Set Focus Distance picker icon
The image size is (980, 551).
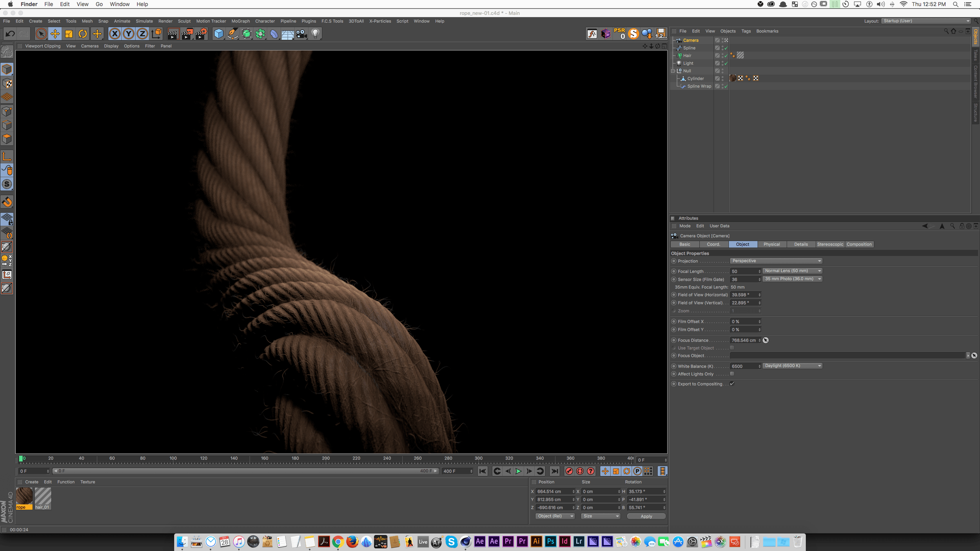point(766,340)
